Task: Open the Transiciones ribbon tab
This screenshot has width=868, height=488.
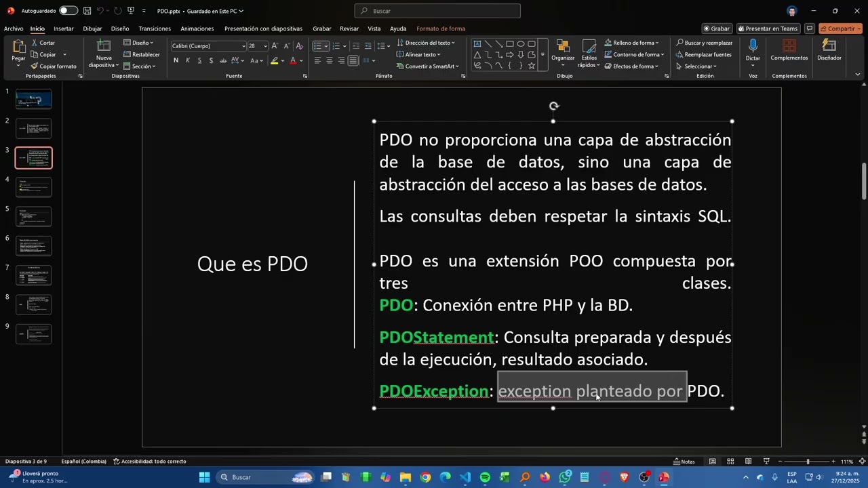Action: (155, 28)
